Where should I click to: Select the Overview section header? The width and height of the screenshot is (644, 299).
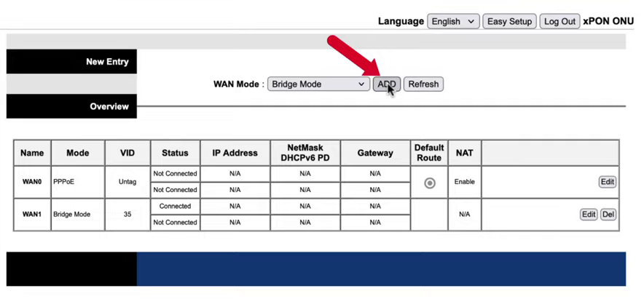[x=71, y=106]
